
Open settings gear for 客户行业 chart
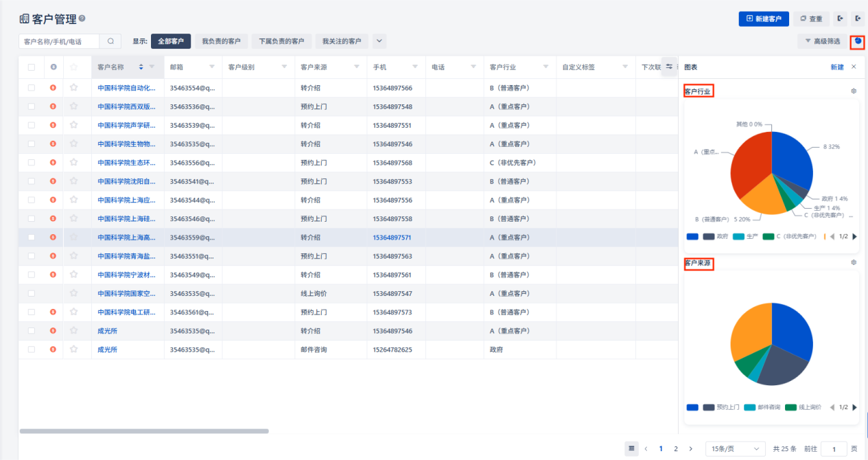pos(854,91)
